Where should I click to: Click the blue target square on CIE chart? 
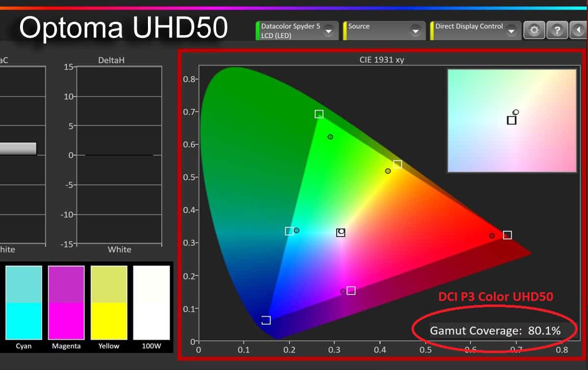click(x=266, y=320)
